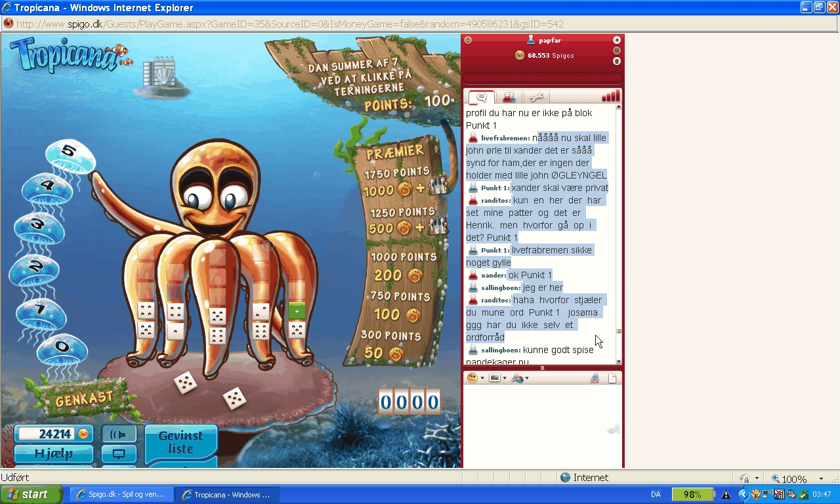Screen dimensions: 840x504
Task: Open the Spigo.dk taskbar window
Action: pos(122,494)
